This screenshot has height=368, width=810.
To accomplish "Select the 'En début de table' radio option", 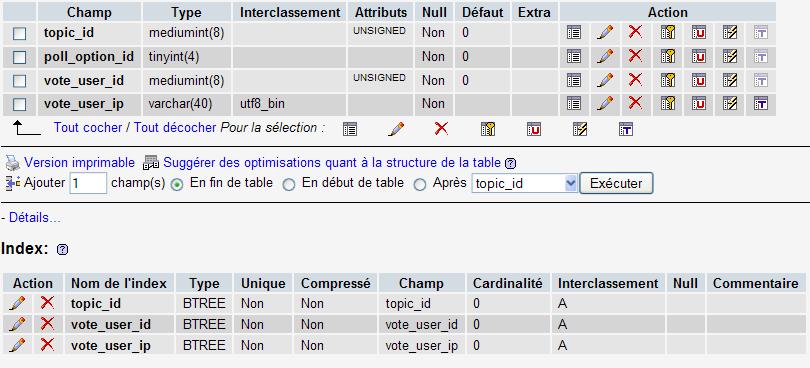I will tap(289, 185).
